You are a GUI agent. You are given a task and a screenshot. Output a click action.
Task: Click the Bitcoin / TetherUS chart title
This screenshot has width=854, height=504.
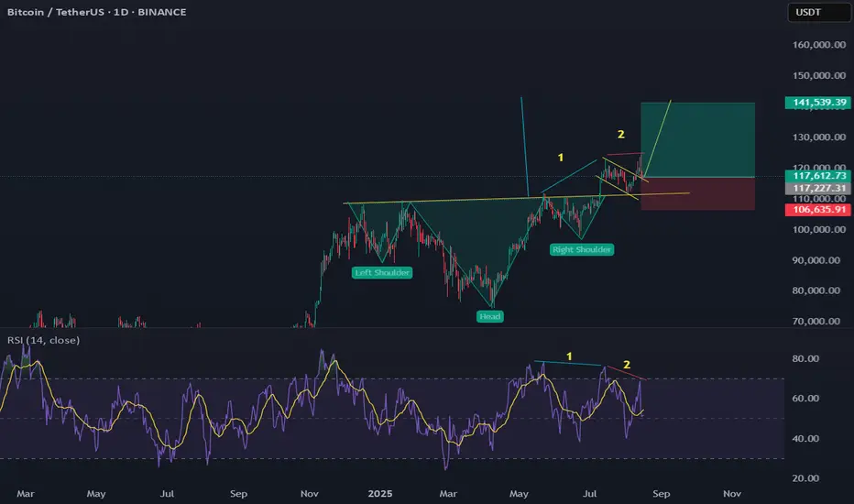pyautogui.click(x=96, y=12)
